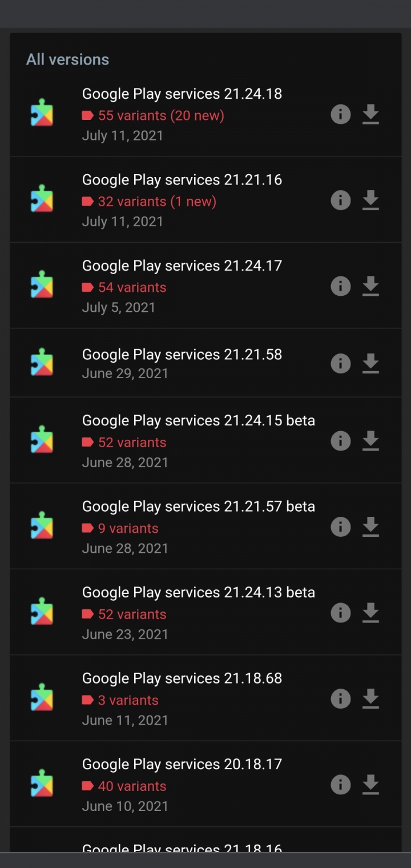Image resolution: width=411 pixels, height=868 pixels.
Task: Download the 21.24.15 beta release
Action: 371,441
